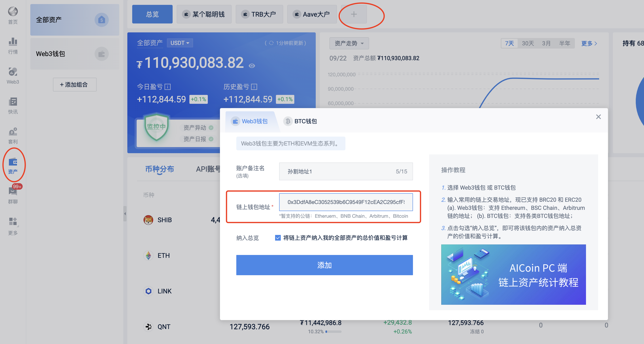Open the 资产走势 chart type dropdown
Image resolution: width=644 pixels, height=344 pixels.
tap(349, 43)
